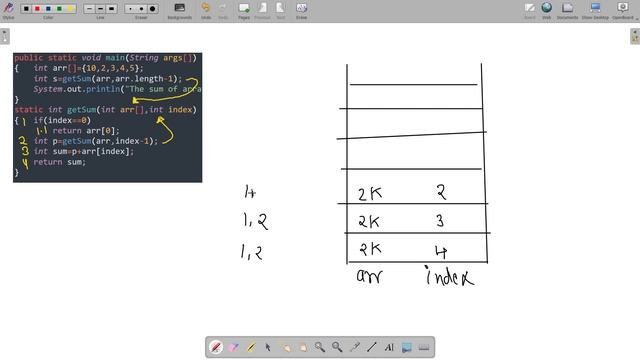
Task: Select the Zoom in magnifier tool
Action: pyautogui.click(x=320, y=347)
